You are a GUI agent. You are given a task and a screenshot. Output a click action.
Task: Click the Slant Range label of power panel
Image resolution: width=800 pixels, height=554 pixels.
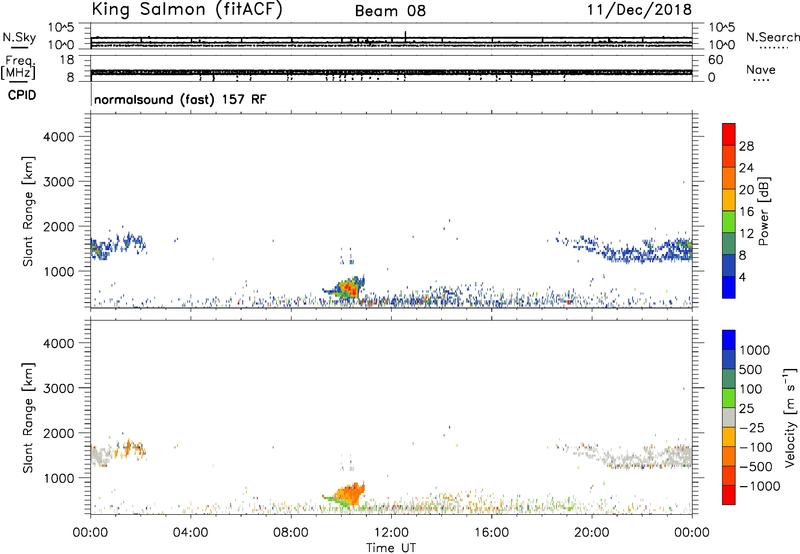[28, 211]
